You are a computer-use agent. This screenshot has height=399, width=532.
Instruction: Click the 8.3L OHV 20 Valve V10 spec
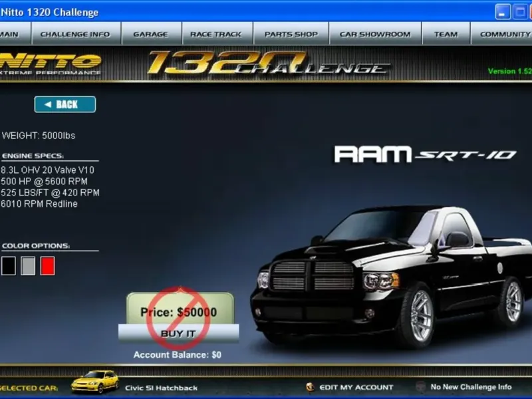(x=47, y=170)
